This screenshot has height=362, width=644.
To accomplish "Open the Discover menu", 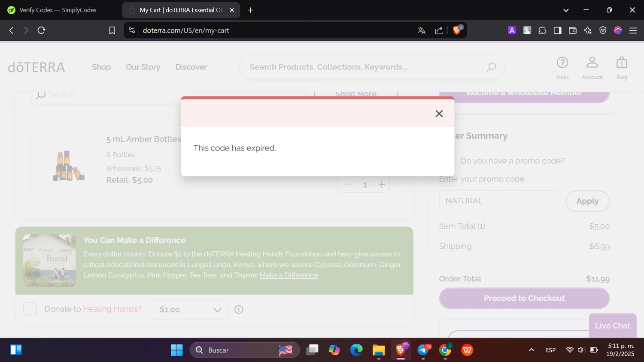I will (x=191, y=67).
